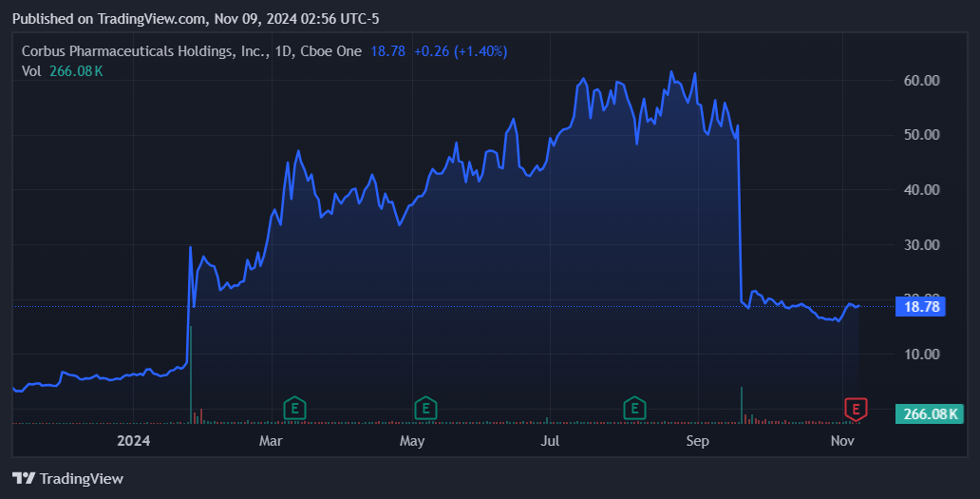
Task: Select the 1D interval label
Action: pos(285,51)
